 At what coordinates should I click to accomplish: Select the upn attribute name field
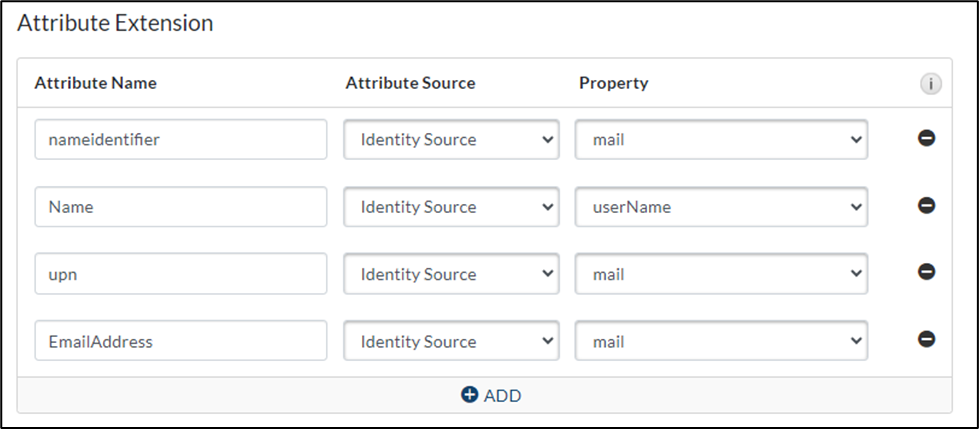pos(180,274)
